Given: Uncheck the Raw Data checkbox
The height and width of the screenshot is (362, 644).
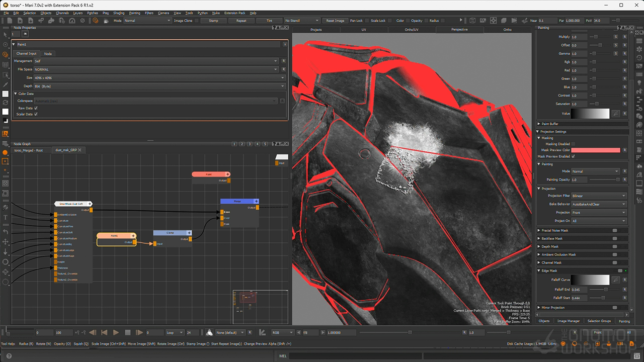Looking at the screenshot, I should (36, 108).
